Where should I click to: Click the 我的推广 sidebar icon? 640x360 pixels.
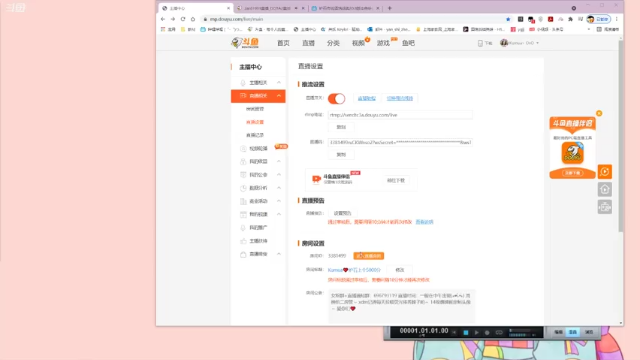pos(243,228)
